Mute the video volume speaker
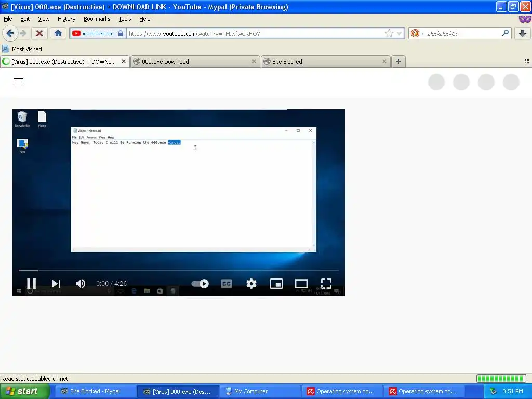Image resolution: width=532 pixels, height=399 pixels. point(81,283)
